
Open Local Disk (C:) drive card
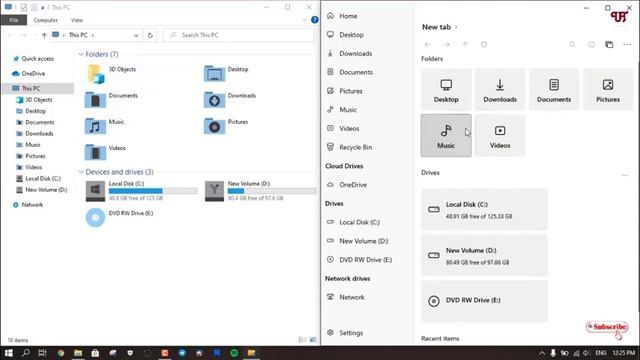pyautogui.click(x=484, y=210)
